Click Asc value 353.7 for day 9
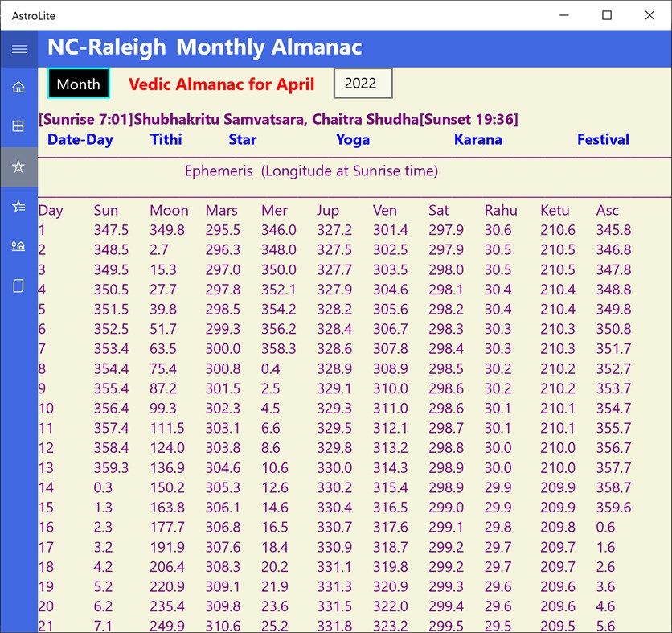This screenshot has width=672, height=633. tap(613, 388)
